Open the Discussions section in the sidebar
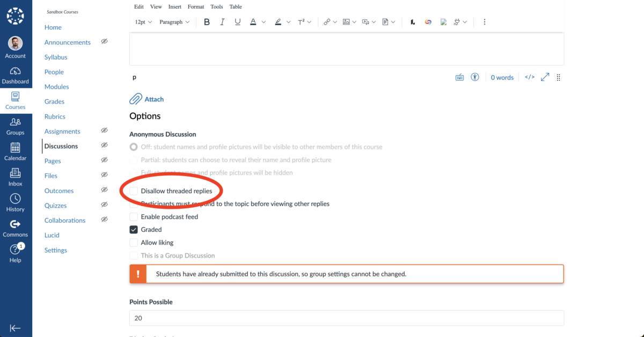 61,145
